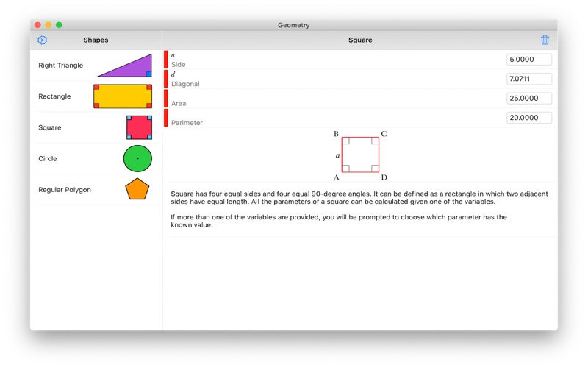588x368 pixels.
Task: Click the Side parameter label
Action: [x=178, y=65]
